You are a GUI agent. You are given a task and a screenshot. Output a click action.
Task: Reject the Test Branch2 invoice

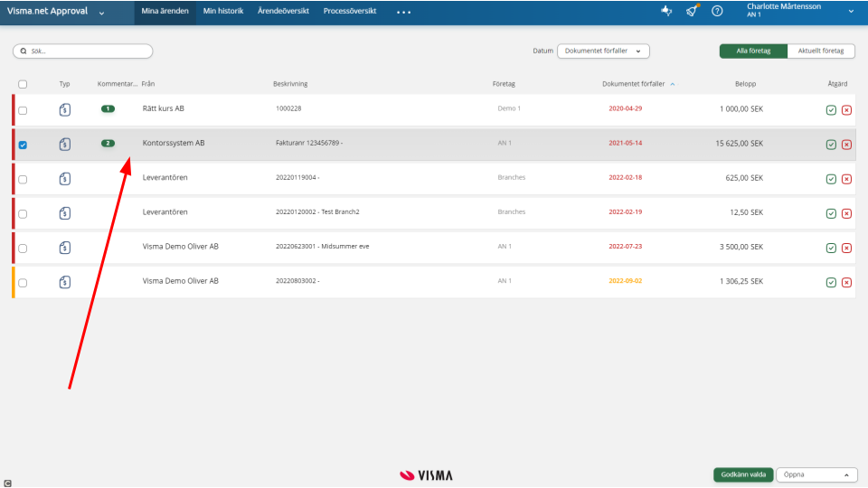point(846,213)
